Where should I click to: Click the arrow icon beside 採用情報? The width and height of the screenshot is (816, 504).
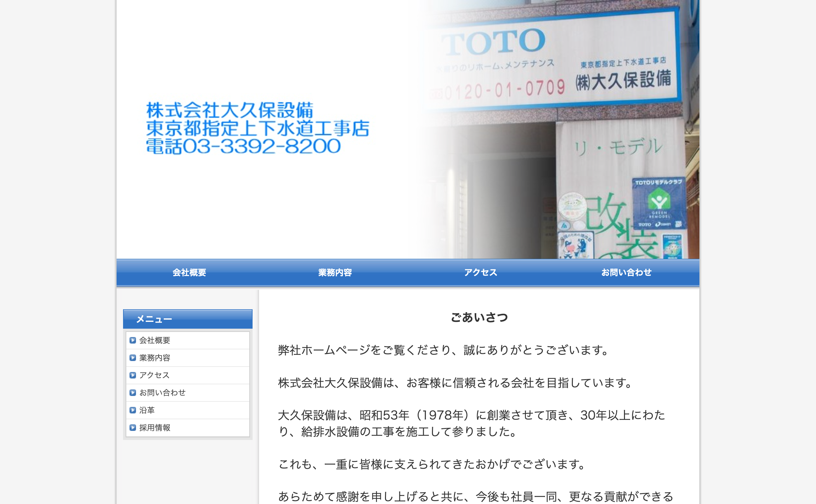[x=133, y=427]
